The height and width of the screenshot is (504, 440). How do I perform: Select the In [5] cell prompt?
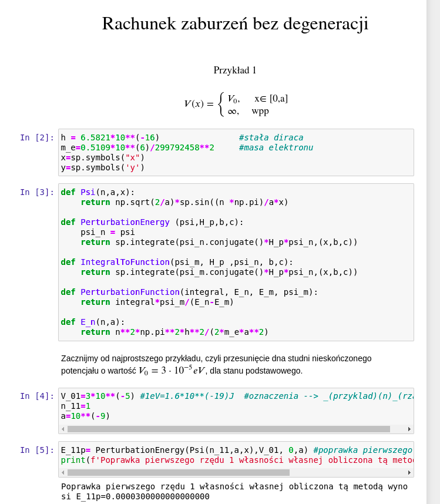[x=37, y=450]
